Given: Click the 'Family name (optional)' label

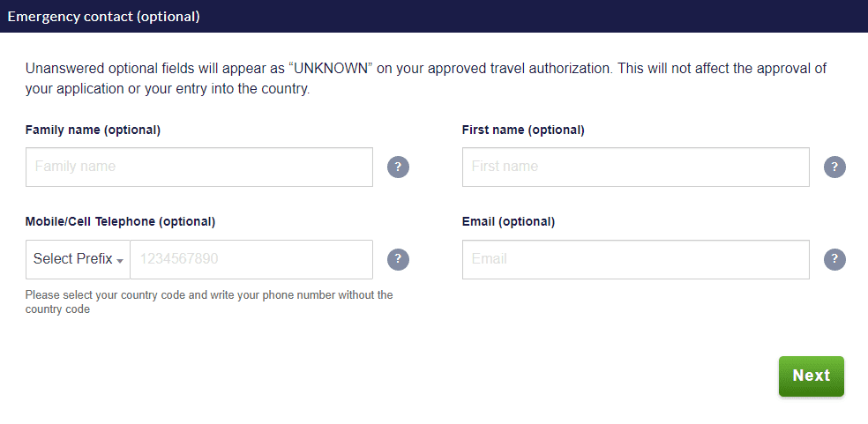Looking at the screenshot, I should click(93, 130).
